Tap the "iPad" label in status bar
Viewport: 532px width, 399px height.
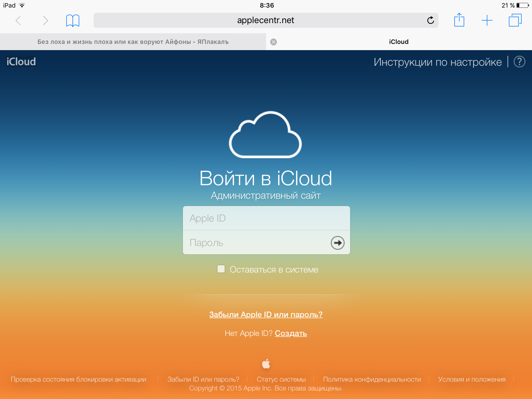pyautogui.click(x=9, y=5)
